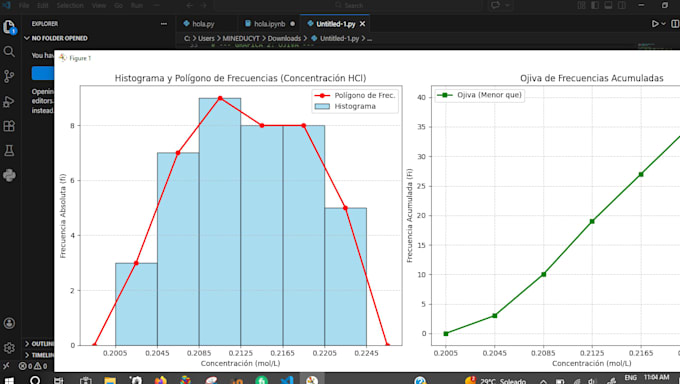The width and height of the screenshot is (680, 384).
Task: Open the Run menu
Action: tap(137, 5)
